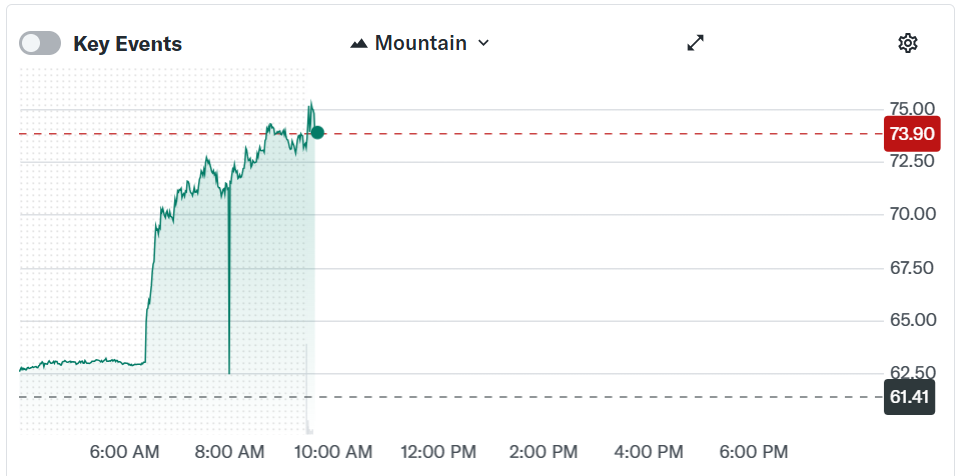Click the 65.00 price axis label
This screenshot has width=960, height=476.
[x=911, y=320]
